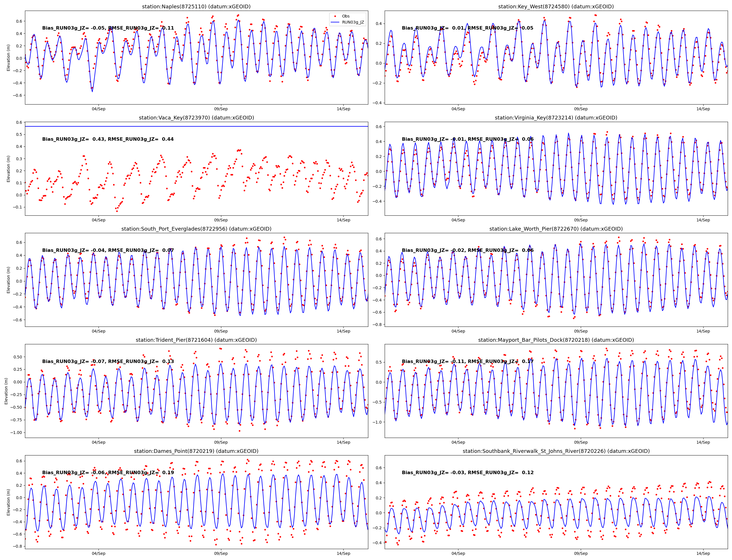The image size is (732, 560).
Task: Click the Vaca_Key station plot title
Action: point(196,118)
